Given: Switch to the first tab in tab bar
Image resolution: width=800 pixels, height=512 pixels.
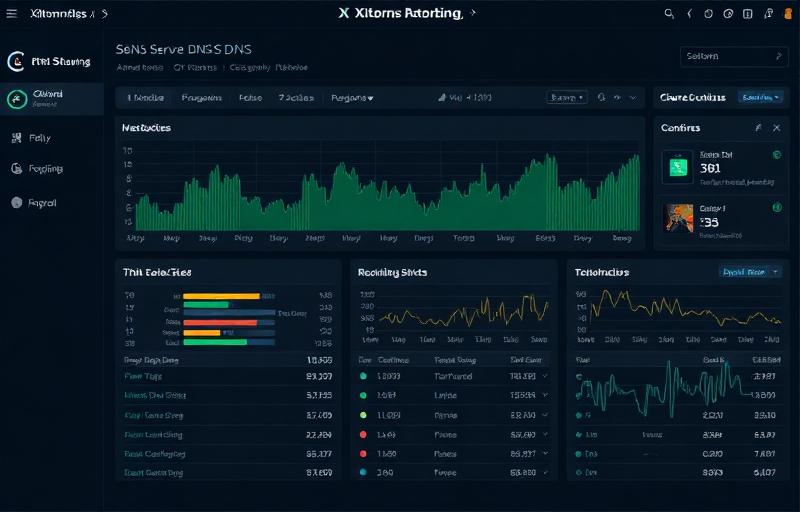Looking at the screenshot, I should click(145, 98).
